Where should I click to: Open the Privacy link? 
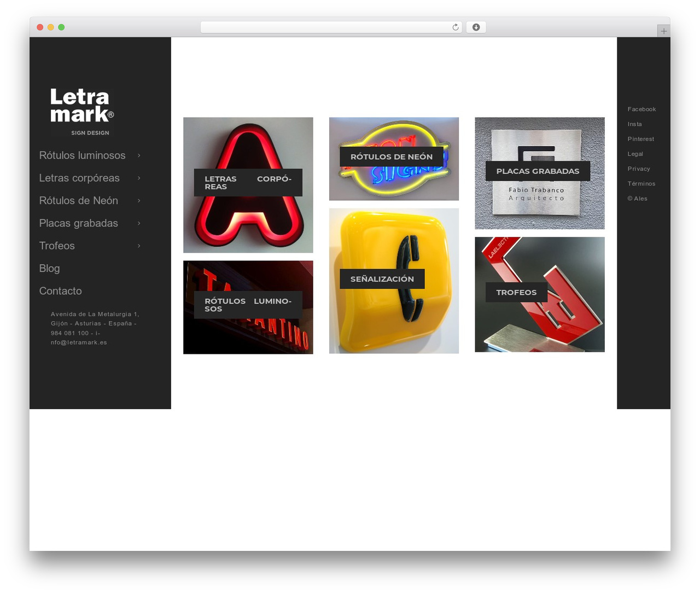tap(639, 168)
